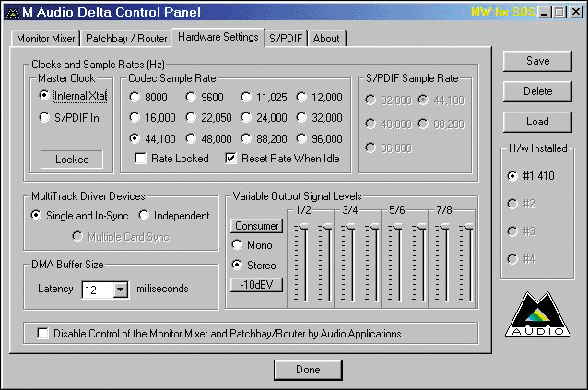
Task: Click the Locked status button
Action: [72, 160]
